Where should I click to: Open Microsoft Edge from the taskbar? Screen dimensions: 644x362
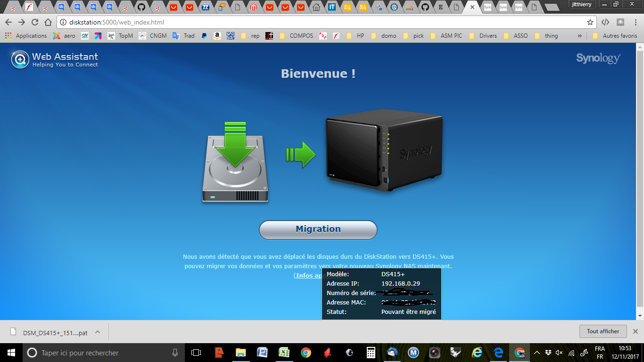tap(499, 353)
